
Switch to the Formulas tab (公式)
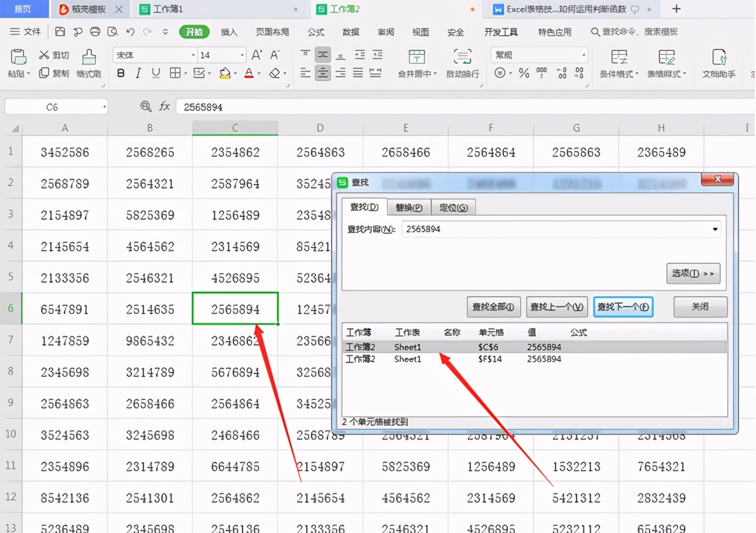click(x=316, y=32)
